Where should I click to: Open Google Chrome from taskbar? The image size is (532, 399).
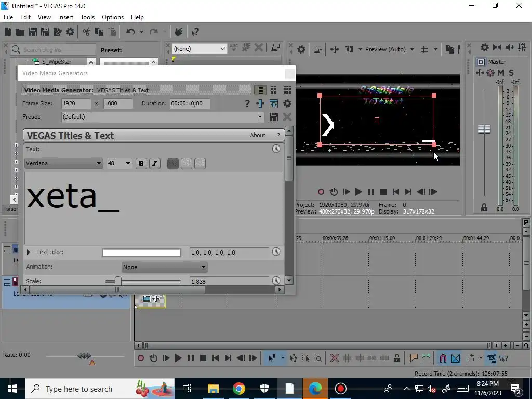(239, 389)
